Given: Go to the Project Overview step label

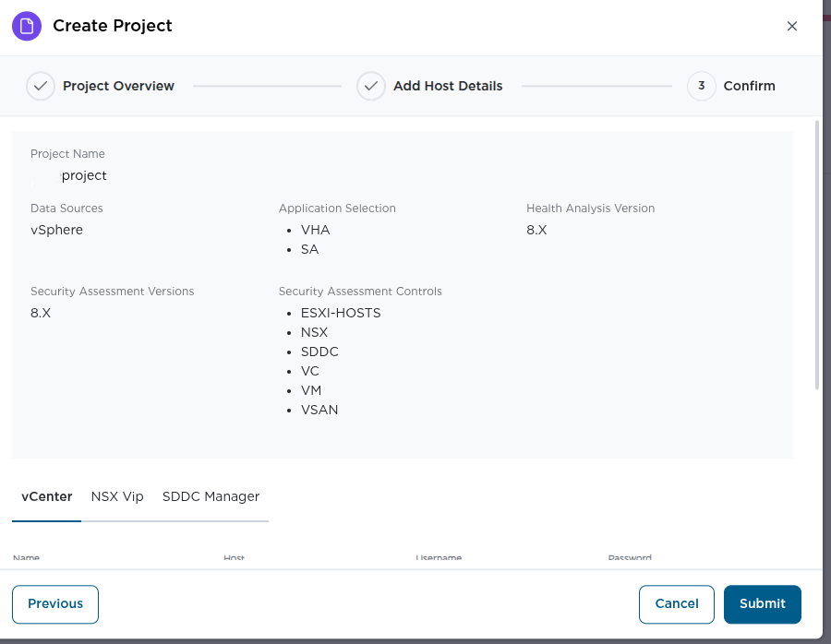Looking at the screenshot, I should [118, 86].
